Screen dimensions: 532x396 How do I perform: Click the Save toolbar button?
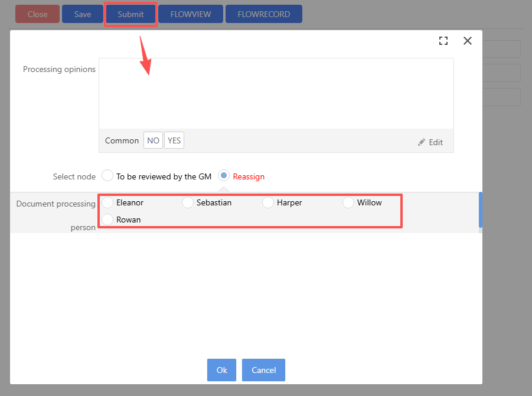click(83, 14)
